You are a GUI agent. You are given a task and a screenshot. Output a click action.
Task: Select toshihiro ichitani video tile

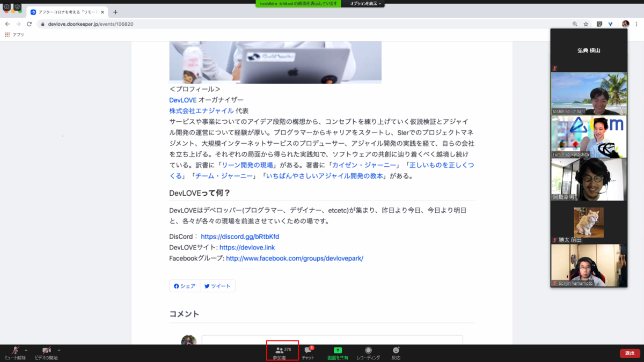pos(589,93)
